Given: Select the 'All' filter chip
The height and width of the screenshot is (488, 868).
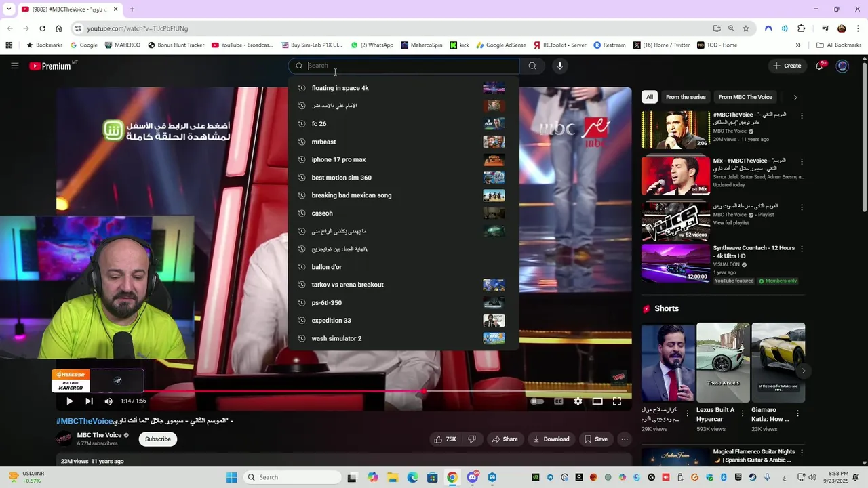Looking at the screenshot, I should click(x=650, y=97).
